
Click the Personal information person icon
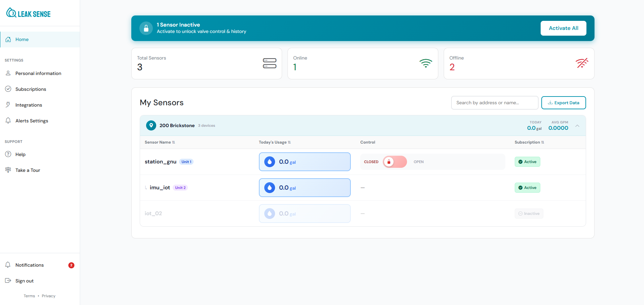8,73
